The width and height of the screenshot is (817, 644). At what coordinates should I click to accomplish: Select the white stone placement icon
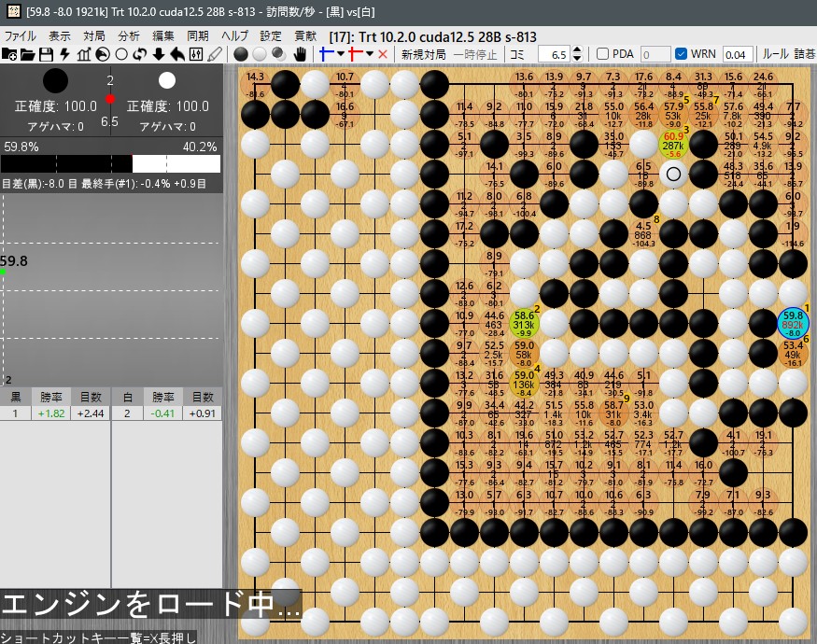click(260, 54)
